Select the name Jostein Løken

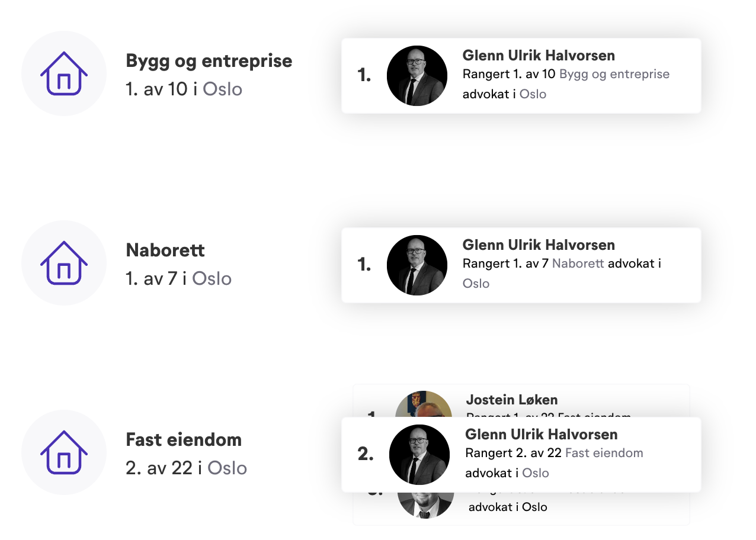coord(511,400)
